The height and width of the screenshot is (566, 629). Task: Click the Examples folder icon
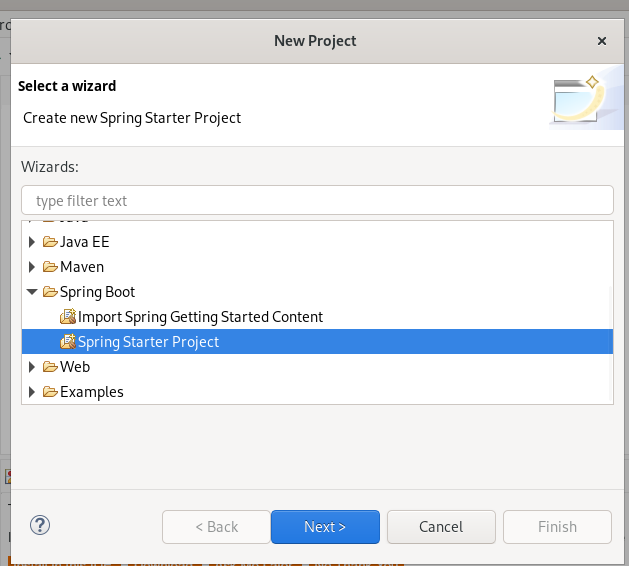click(50, 392)
